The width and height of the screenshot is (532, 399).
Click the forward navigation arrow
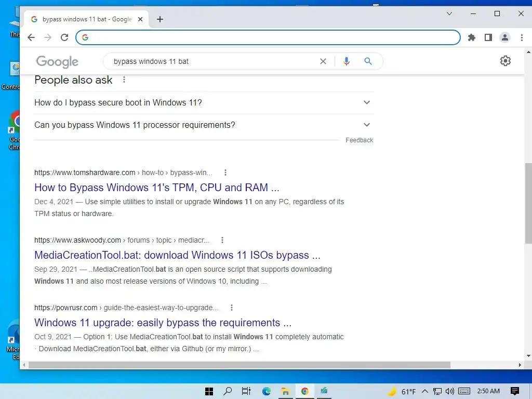point(48,37)
